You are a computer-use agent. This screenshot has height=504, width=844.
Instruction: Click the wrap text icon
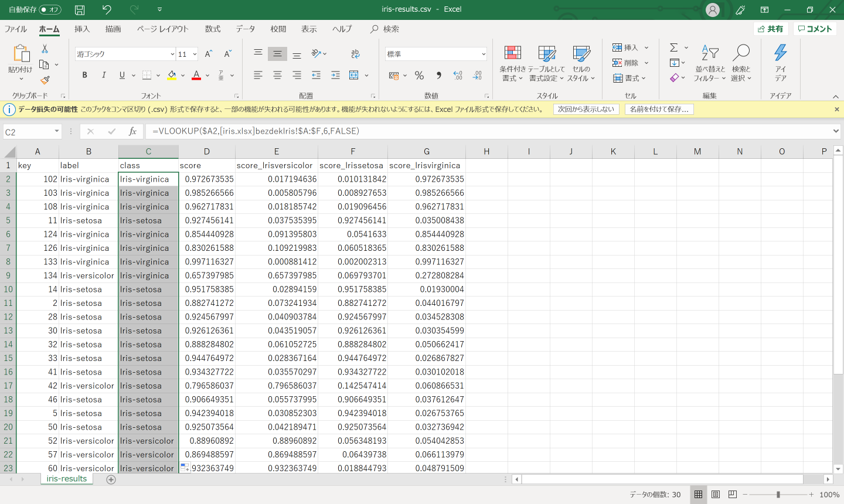355,54
